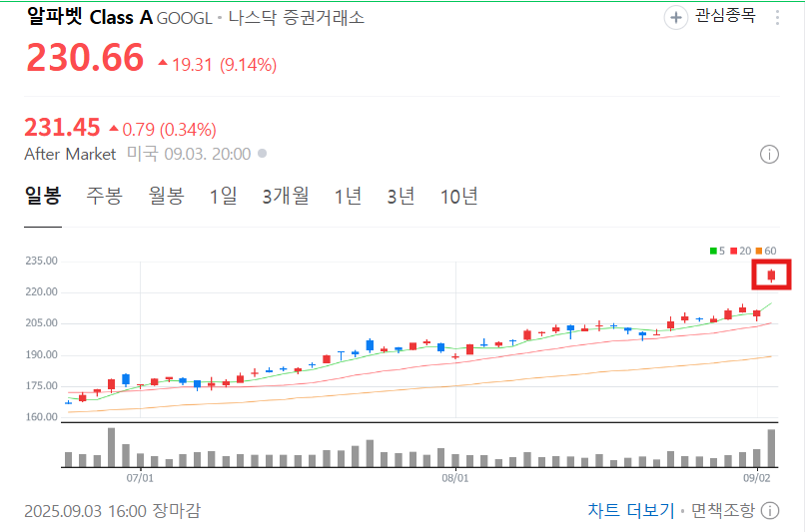This screenshot has width=805, height=532.
Task: Switch to the 월봉 monthly tab
Action: click(167, 196)
